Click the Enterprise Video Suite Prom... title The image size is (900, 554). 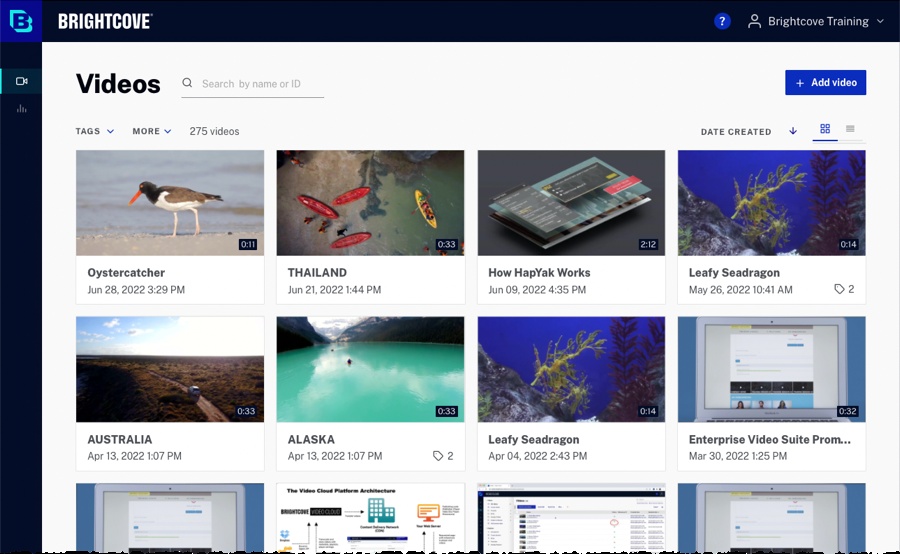pyautogui.click(x=770, y=439)
